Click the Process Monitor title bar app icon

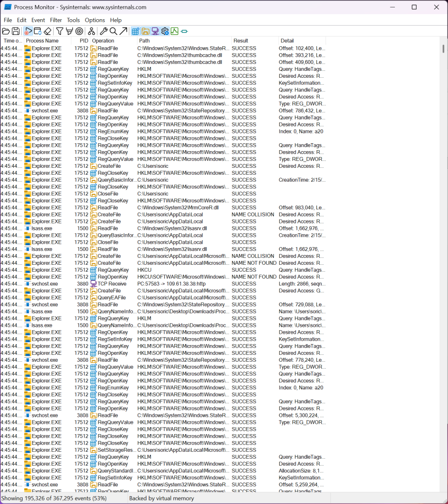[8, 7]
